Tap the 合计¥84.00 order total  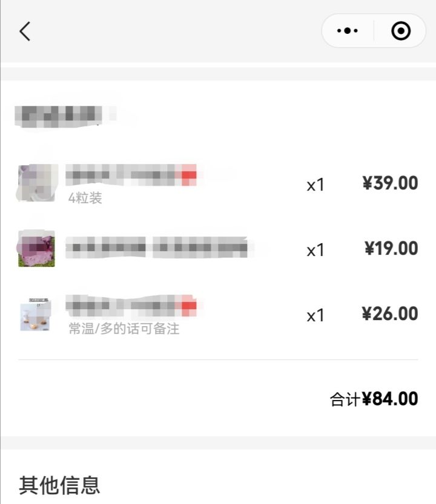point(374,399)
